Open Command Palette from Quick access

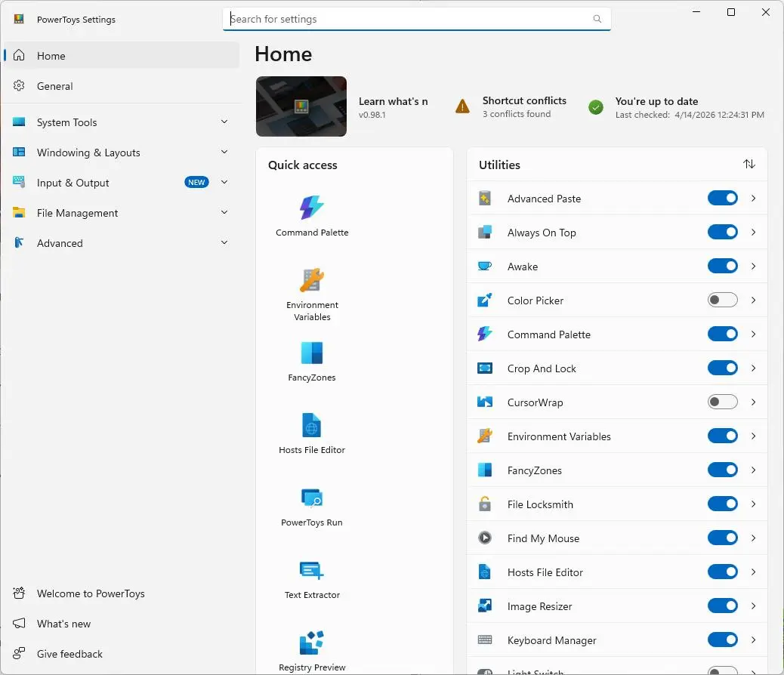click(x=311, y=217)
